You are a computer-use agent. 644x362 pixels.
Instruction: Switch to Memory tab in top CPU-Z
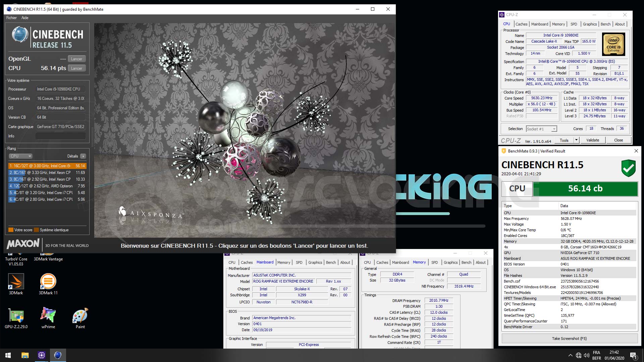pyautogui.click(x=558, y=24)
